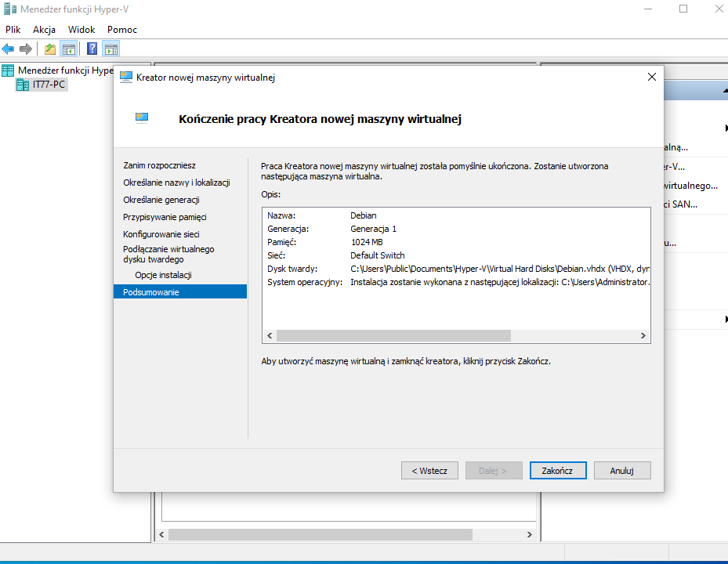Open the Widok menu
The height and width of the screenshot is (564, 728).
click(81, 29)
